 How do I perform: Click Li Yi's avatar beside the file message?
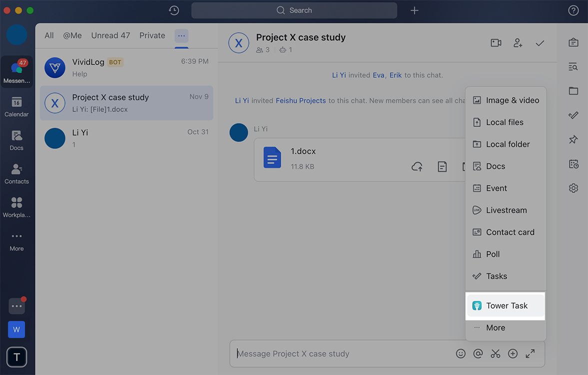238,132
